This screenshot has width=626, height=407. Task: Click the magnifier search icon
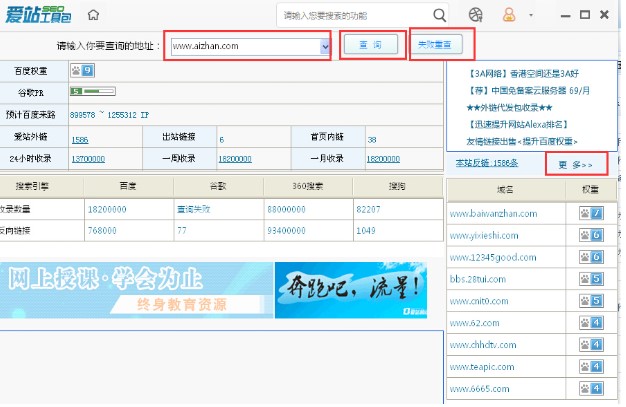tap(440, 15)
